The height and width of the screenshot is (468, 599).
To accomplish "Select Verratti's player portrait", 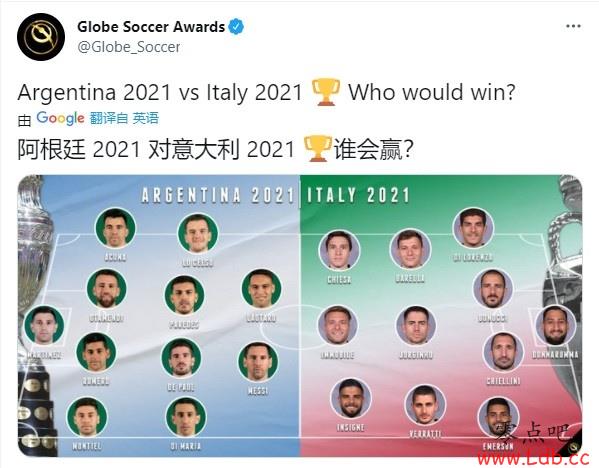I will tap(425, 405).
